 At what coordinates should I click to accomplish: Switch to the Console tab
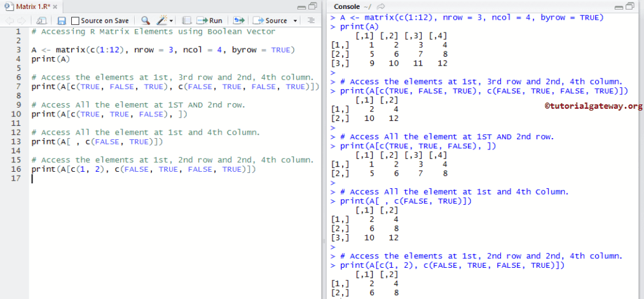click(346, 6)
